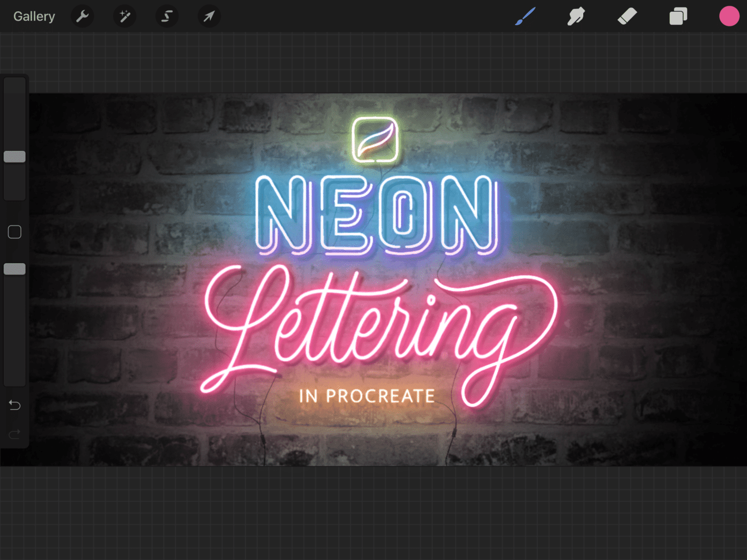Tap the square Modify button in sidebar

coord(15,232)
